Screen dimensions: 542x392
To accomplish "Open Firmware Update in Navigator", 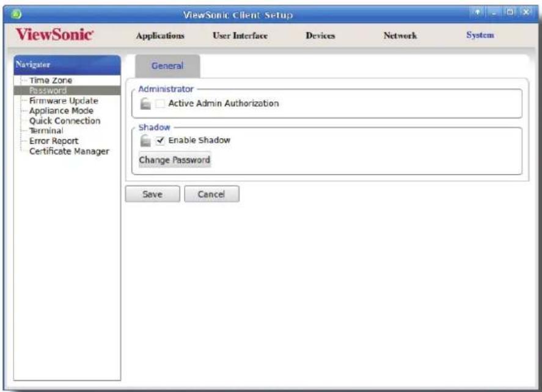I will [64, 101].
